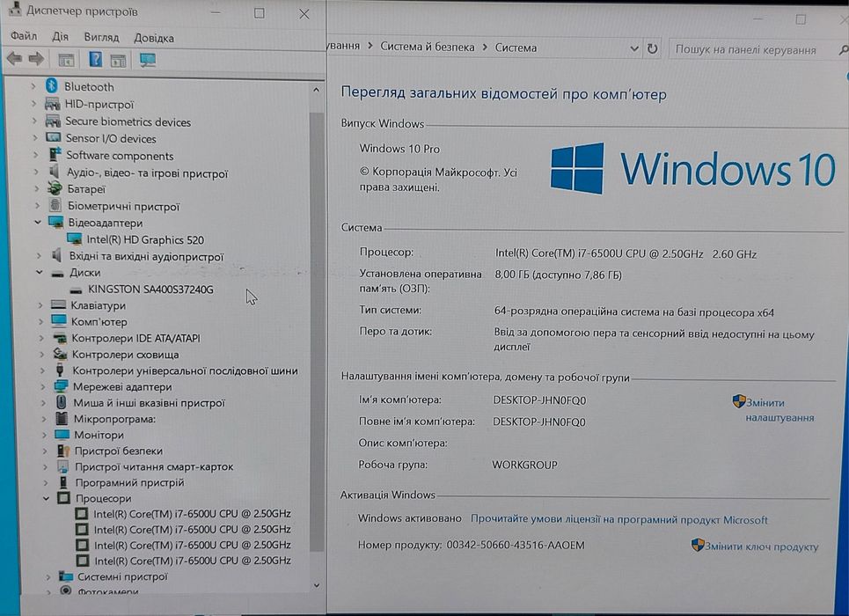The height and width of the screenshot is (616, 849).
Task: Click the shield icon beside Змінити налаштування
Action: coord(738,401)
